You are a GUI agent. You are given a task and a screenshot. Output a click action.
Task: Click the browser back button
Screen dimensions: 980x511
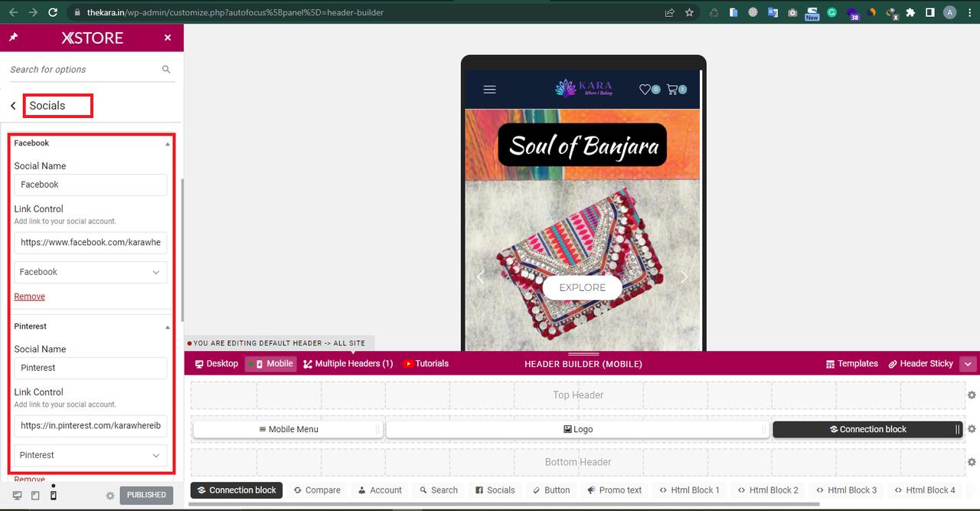click(13, 12)
